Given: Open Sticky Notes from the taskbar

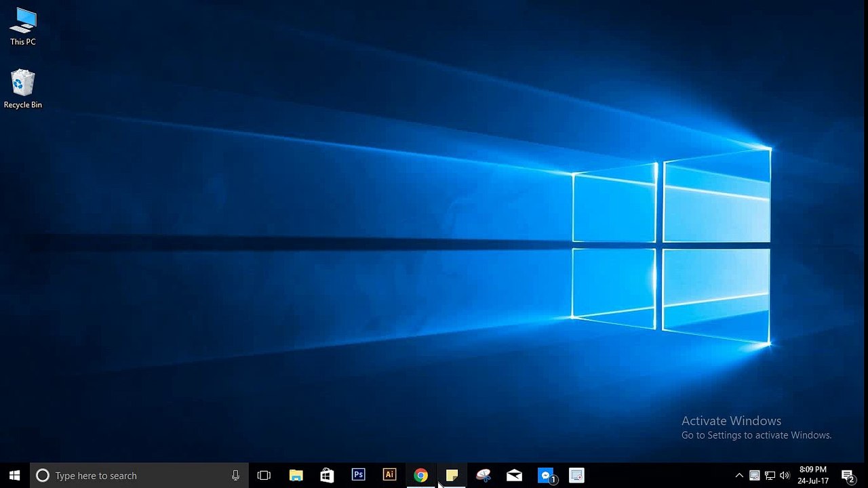Looking at the screenshot, I should pyautogui.click(x=452, y=476).
